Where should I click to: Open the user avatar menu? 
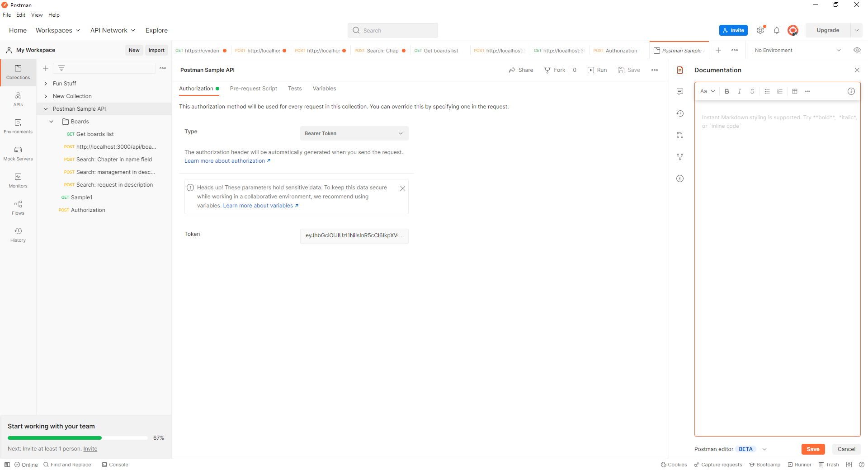tap(793, 30)
